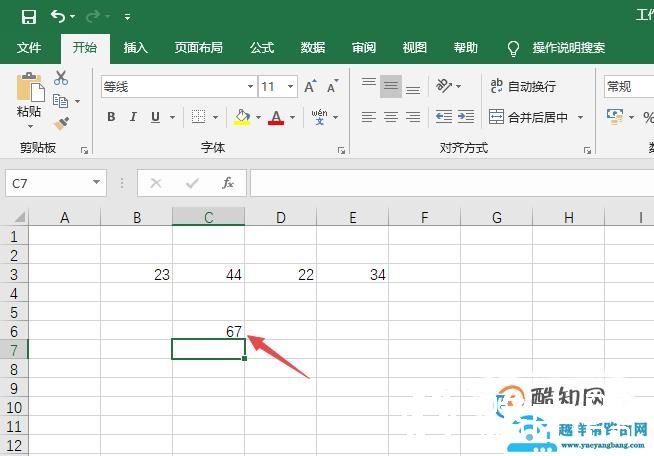Open the 剪贴板 dialog launcher

[x=85, y=151]
